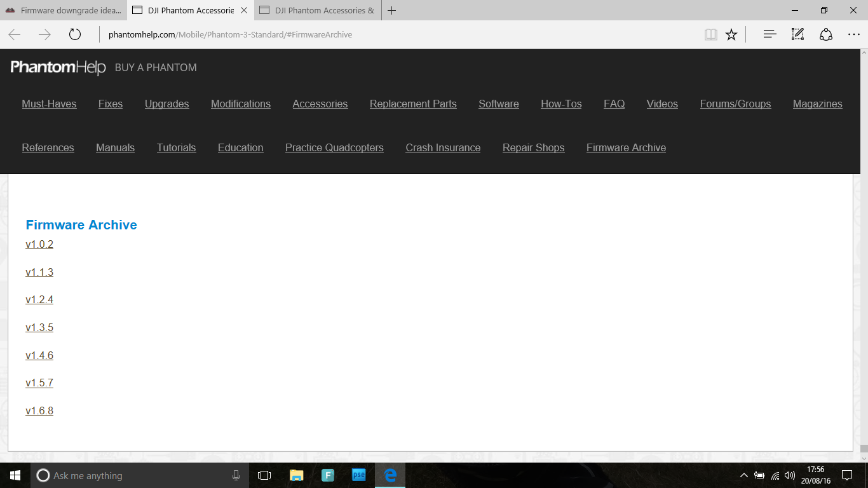
Task: Open the Share icon in Edge toolbar
Action: [x=826, y=34]
